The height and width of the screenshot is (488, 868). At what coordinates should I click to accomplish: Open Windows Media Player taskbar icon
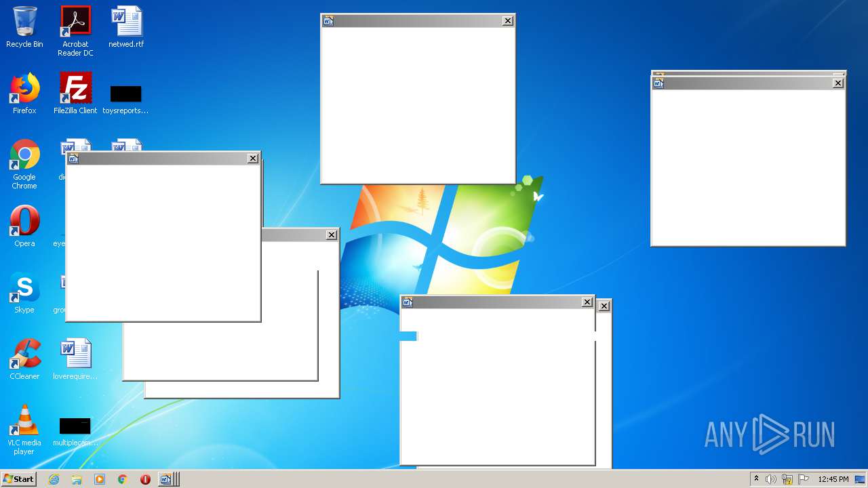click(x=100, y=479)
